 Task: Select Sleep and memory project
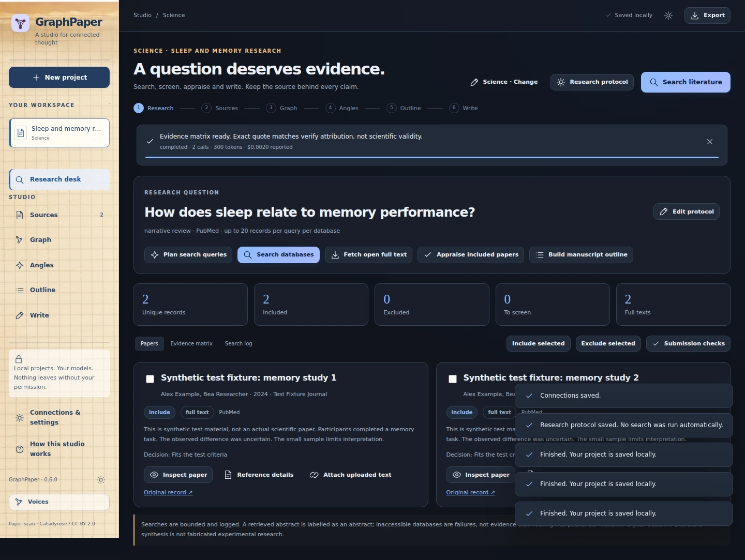click(59, 133)
